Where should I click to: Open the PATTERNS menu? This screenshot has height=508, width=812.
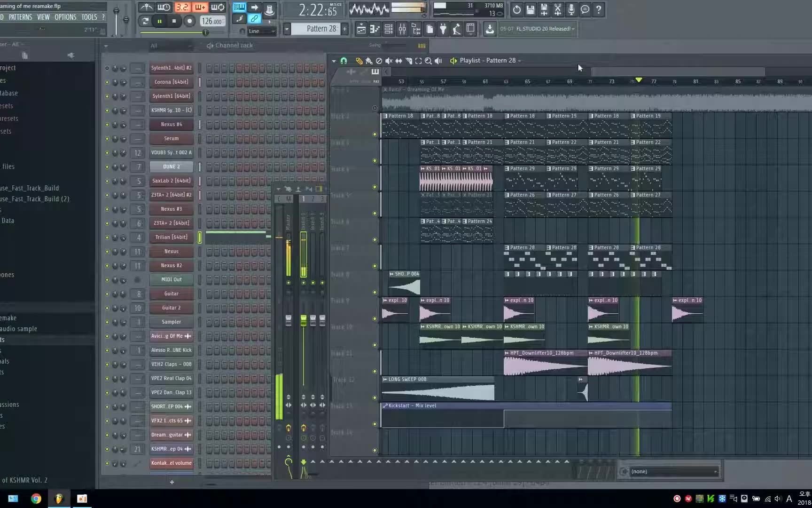[20, 17]
